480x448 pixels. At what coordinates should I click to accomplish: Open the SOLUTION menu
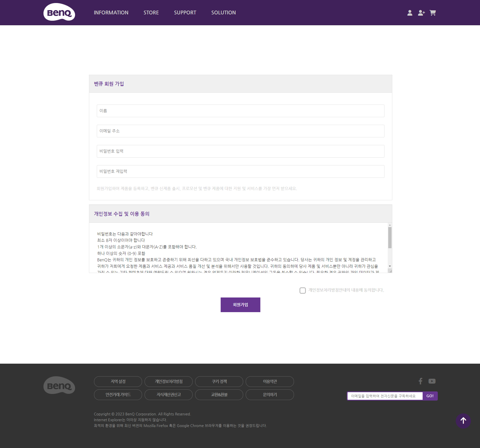point(223,13)
